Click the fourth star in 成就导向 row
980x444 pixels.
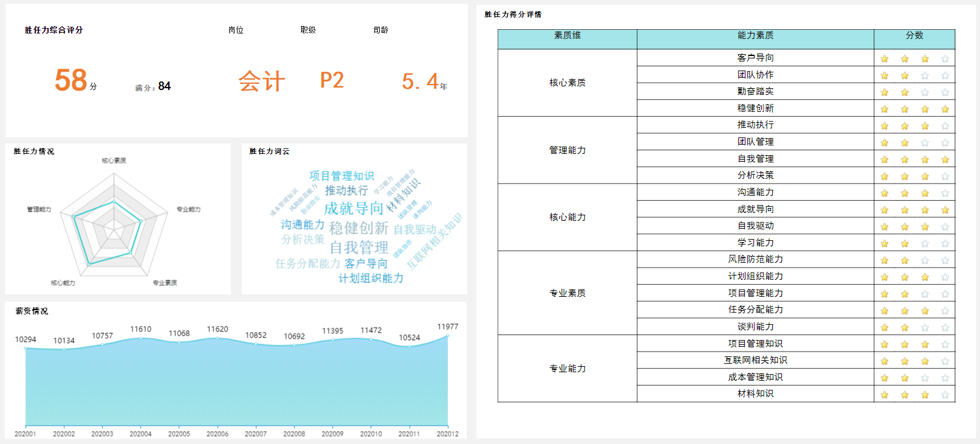[x=945, y=210]
